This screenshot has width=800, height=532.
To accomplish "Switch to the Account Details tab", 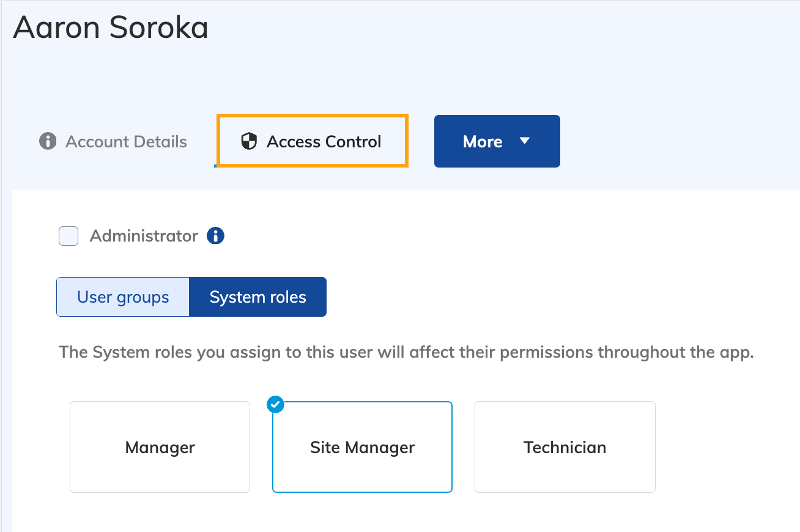I will click(126, 141).
